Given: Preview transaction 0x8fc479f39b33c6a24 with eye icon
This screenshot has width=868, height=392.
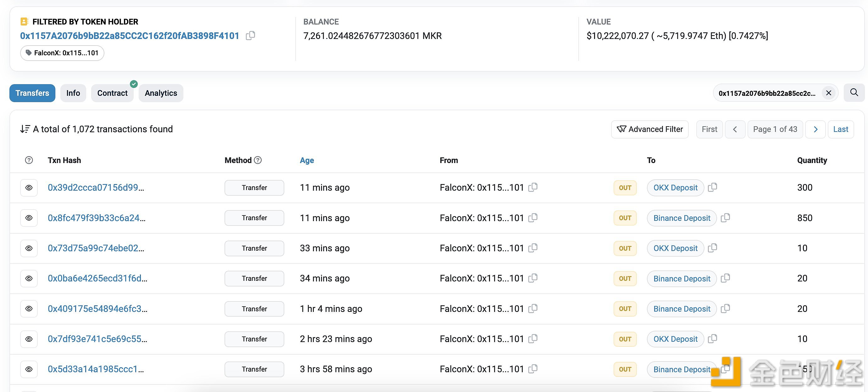Looking at the screenshot, I should coord(29,218).
